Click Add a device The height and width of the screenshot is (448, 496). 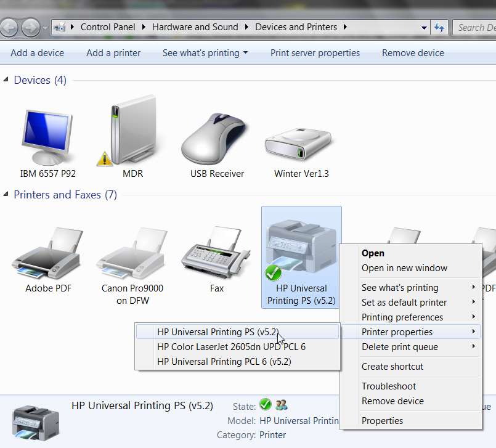coord(38,53)
